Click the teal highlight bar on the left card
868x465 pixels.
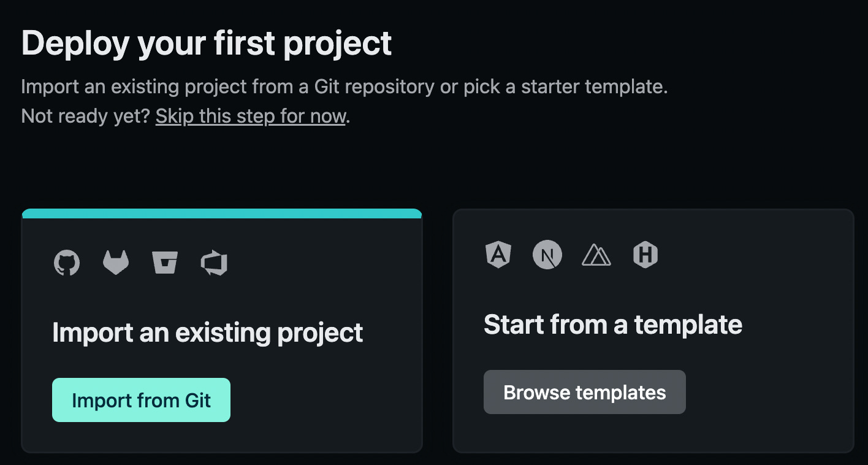click(x=222, y=213)
